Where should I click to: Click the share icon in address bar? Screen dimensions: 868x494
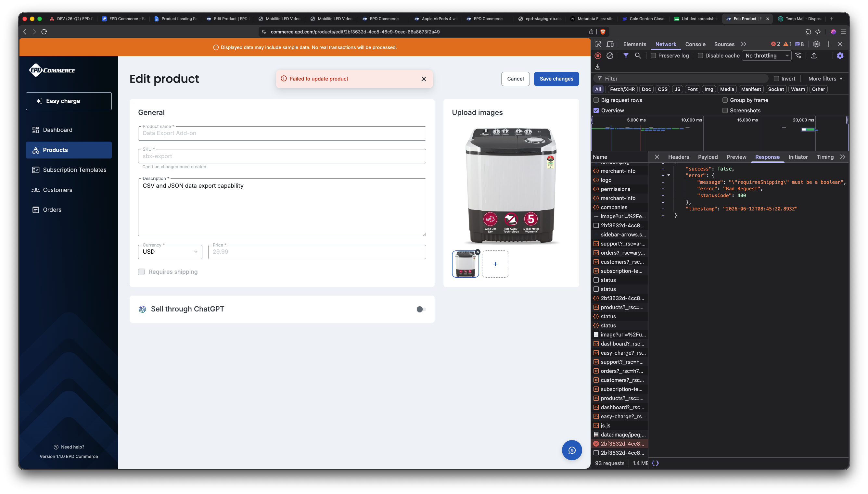pyautogui.click(x=591, y=32)
